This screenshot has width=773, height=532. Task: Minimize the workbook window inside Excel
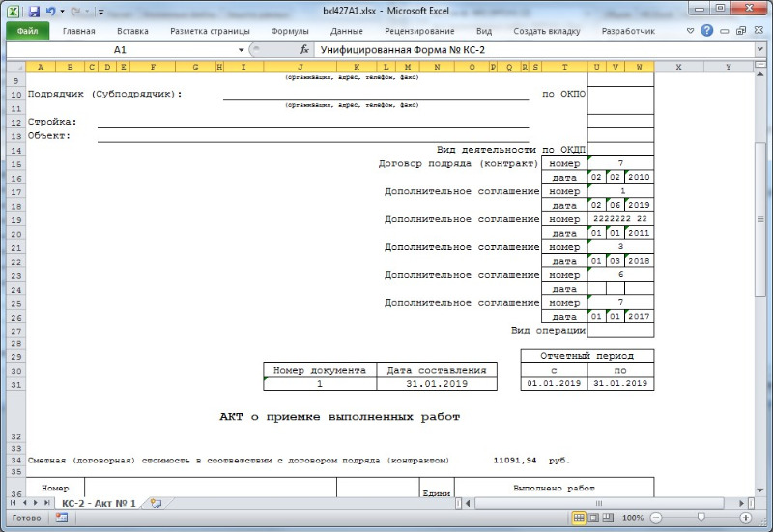tap(724, 31)
